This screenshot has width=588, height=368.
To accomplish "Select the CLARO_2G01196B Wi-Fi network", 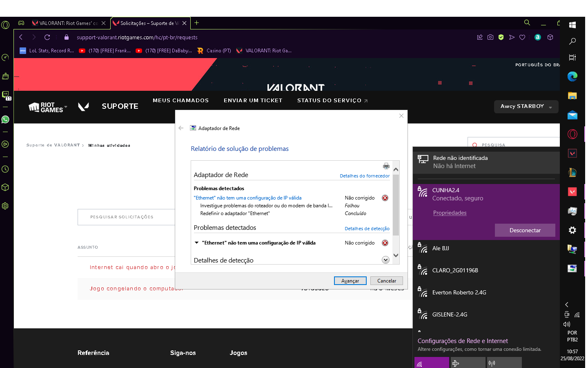I will pyautogui.click(x=486, y=270).
